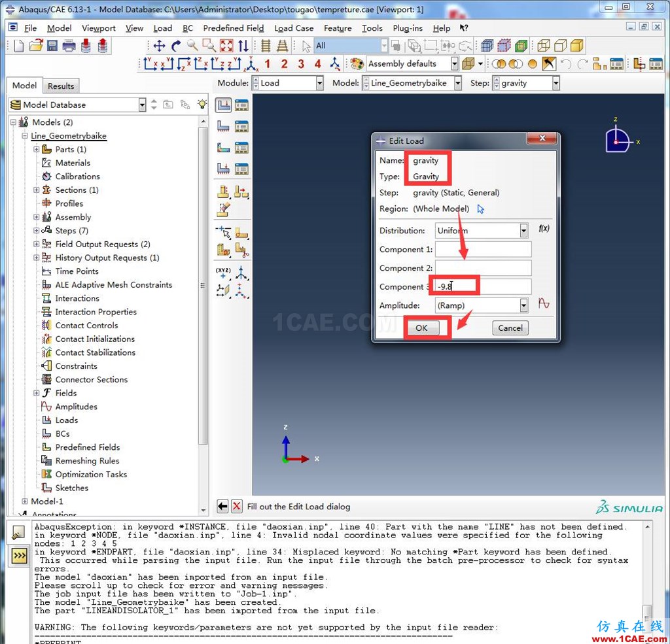Click the Create Predefined Field icon
The height and width of the screenshot is (644, 670).
[223, 148]
